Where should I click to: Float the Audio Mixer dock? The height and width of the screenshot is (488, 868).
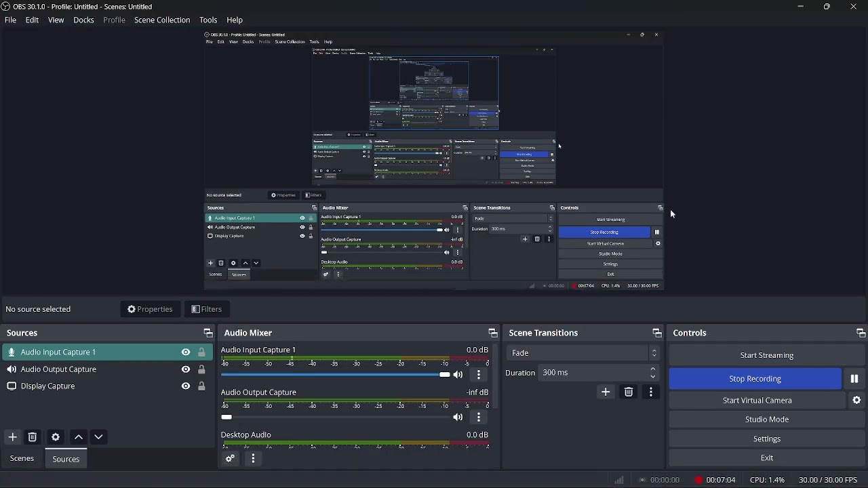(493, 333)
